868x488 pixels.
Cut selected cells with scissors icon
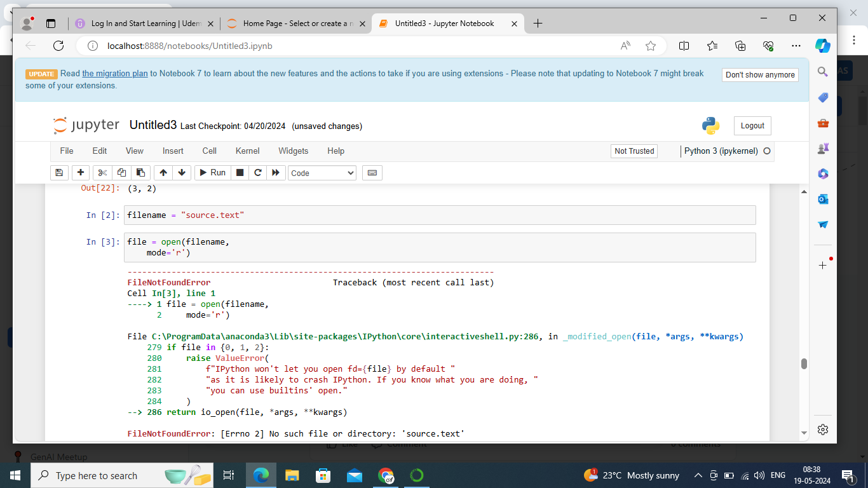[x=102, y=173]
